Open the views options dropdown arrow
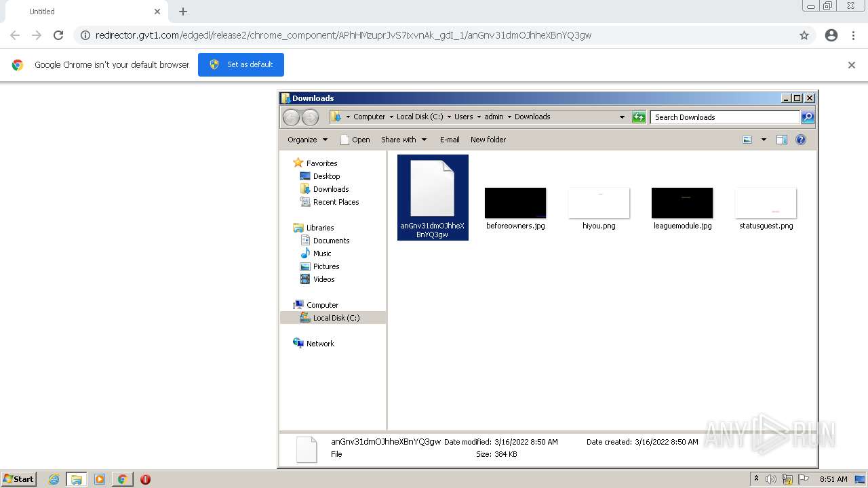 pos(764,140)
